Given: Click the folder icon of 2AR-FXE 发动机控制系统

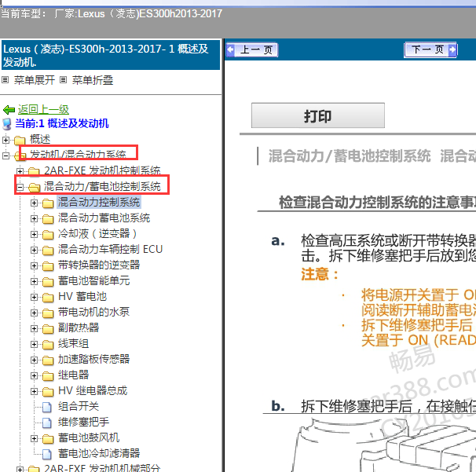Looking at the screenshot, I should (34, 171).
